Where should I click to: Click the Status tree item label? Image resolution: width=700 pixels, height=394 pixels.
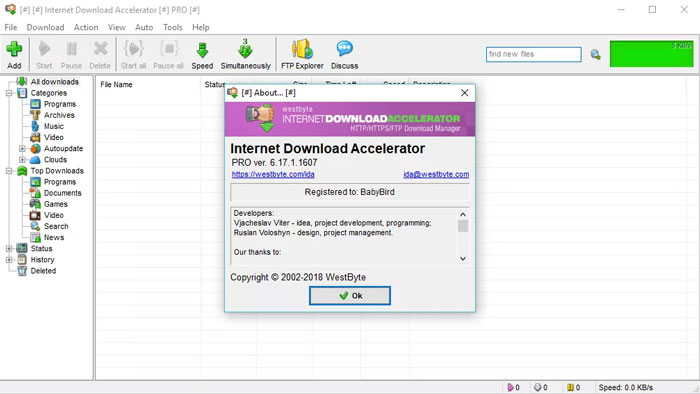coord(42,249)
